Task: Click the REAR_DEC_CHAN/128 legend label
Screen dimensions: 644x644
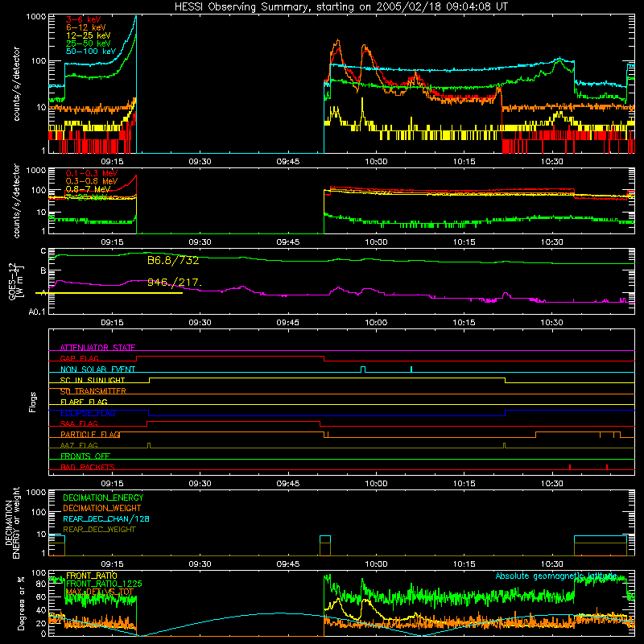Action: 106,519
